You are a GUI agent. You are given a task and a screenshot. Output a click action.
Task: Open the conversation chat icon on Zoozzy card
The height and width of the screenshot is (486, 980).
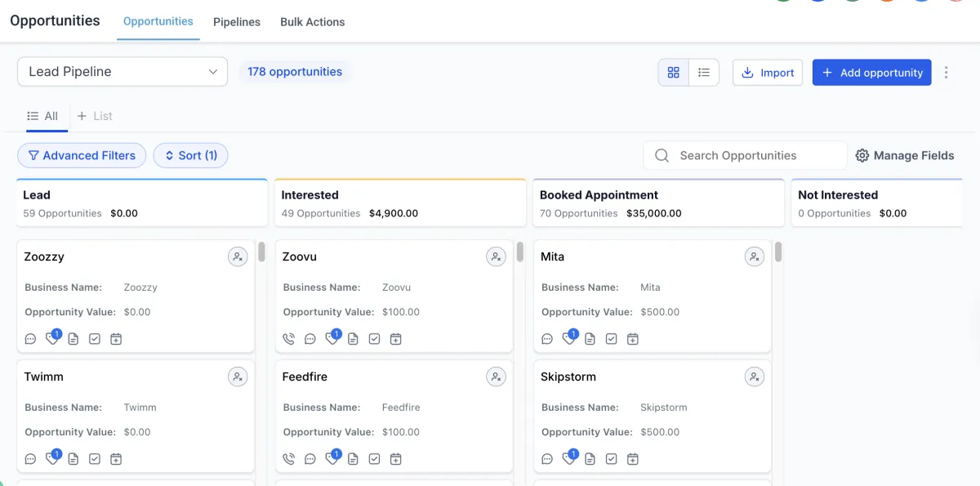point(31,339)
